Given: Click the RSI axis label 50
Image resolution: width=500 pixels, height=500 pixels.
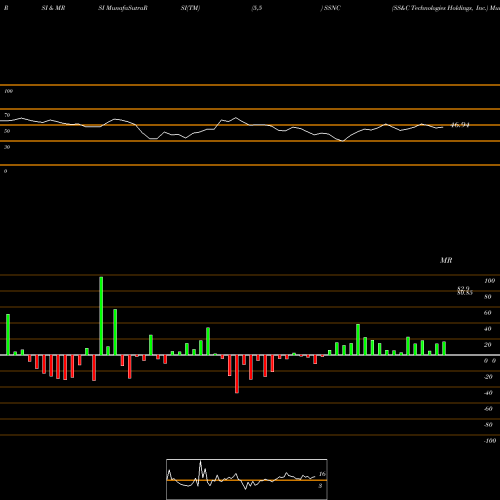Looking at the screenshot, I should (7, 131).
